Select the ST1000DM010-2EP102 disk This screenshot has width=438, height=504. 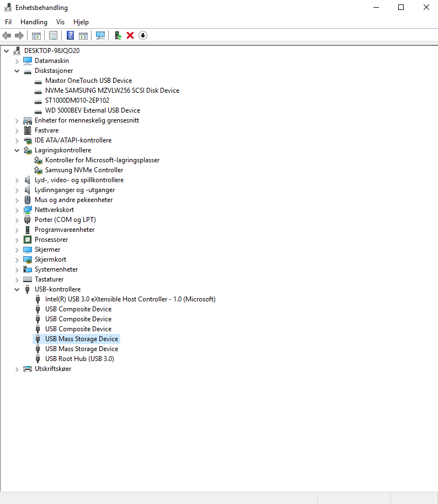coord(77,100)
